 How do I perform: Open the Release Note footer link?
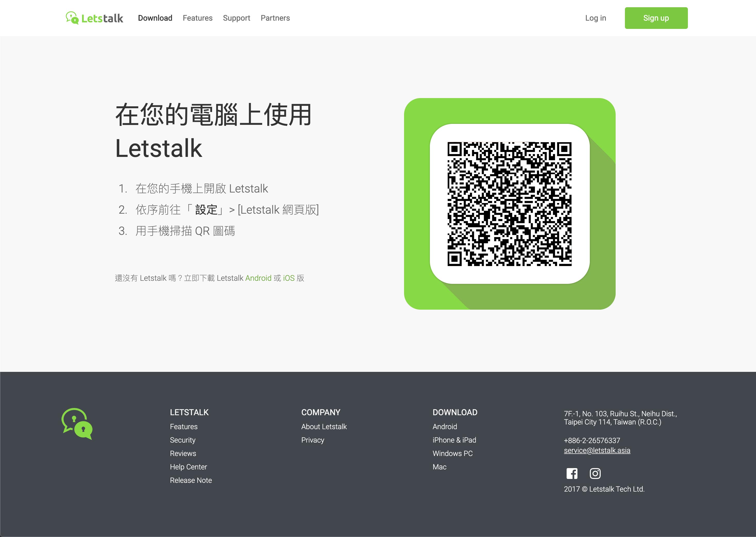click(x=191, y=480)
